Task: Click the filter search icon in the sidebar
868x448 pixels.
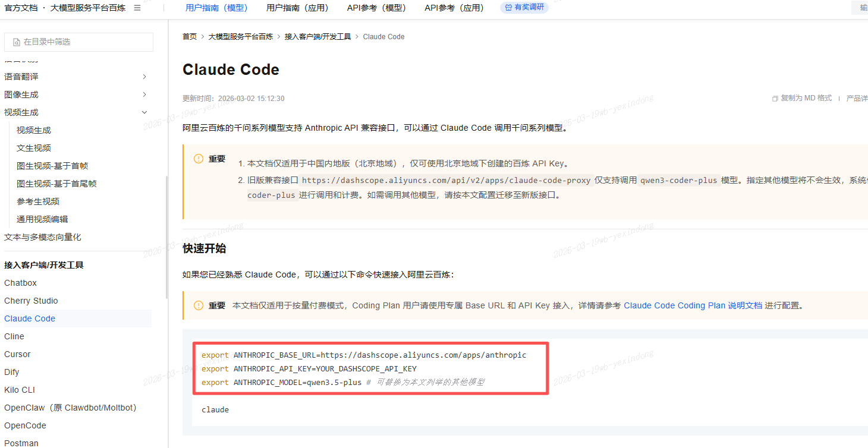Action: click(16, 42)
